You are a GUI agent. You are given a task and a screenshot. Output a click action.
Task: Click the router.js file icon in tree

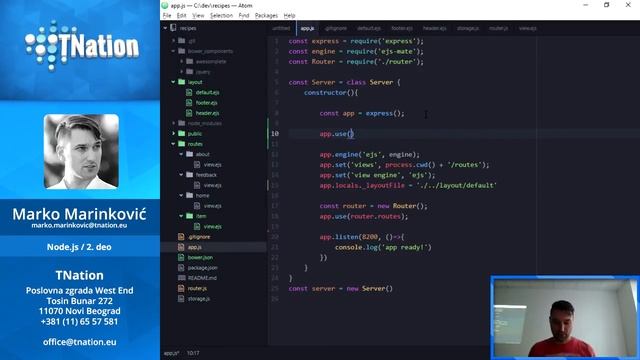(x=181, y=288)
